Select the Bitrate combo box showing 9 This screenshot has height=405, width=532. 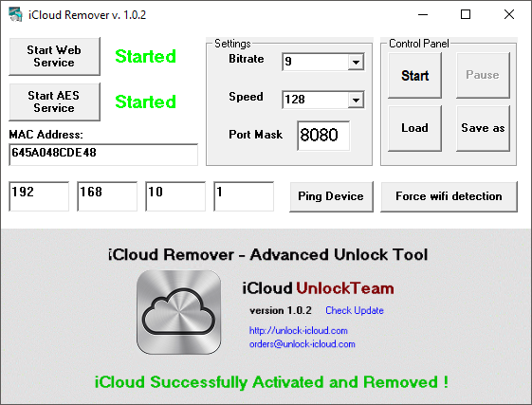[x=323, y=62]
